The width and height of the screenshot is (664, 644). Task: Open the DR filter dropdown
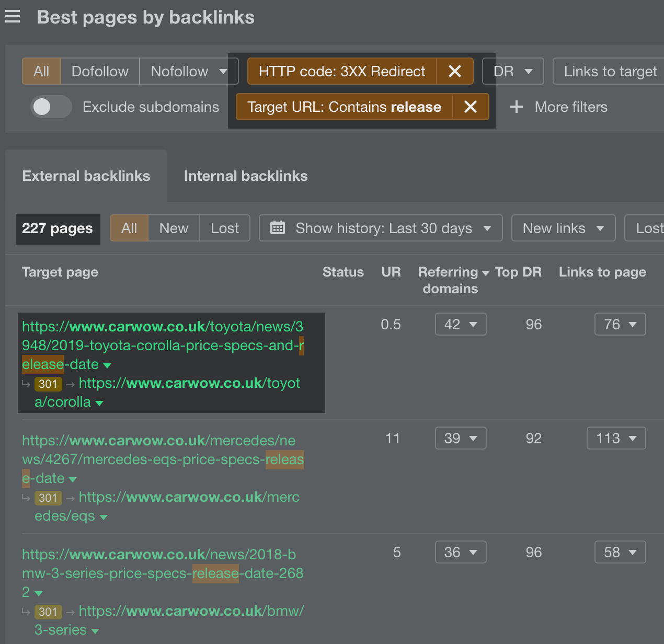[512, 71]
